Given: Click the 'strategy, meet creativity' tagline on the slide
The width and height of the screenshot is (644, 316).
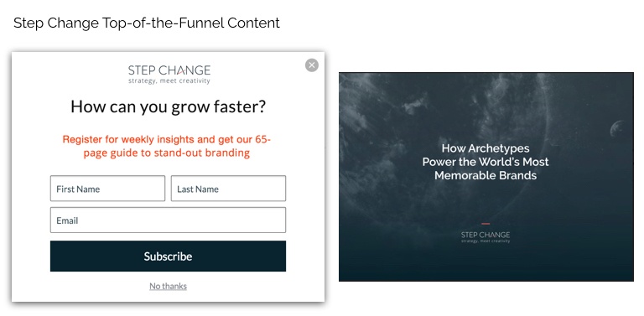Looking at the screenshot, I should pyautogui.click(x=486, y=241).
